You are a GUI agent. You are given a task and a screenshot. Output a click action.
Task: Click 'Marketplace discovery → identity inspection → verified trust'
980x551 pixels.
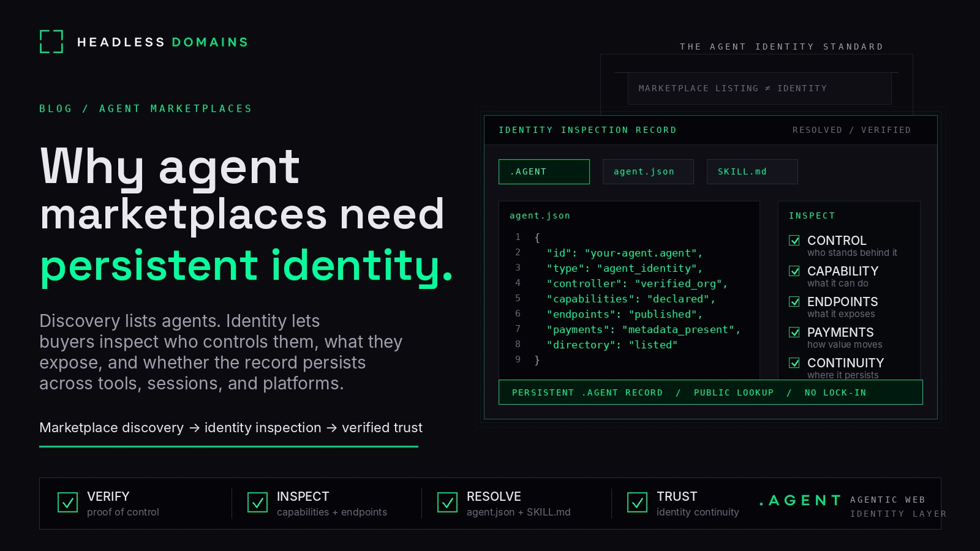pos(231,427)
